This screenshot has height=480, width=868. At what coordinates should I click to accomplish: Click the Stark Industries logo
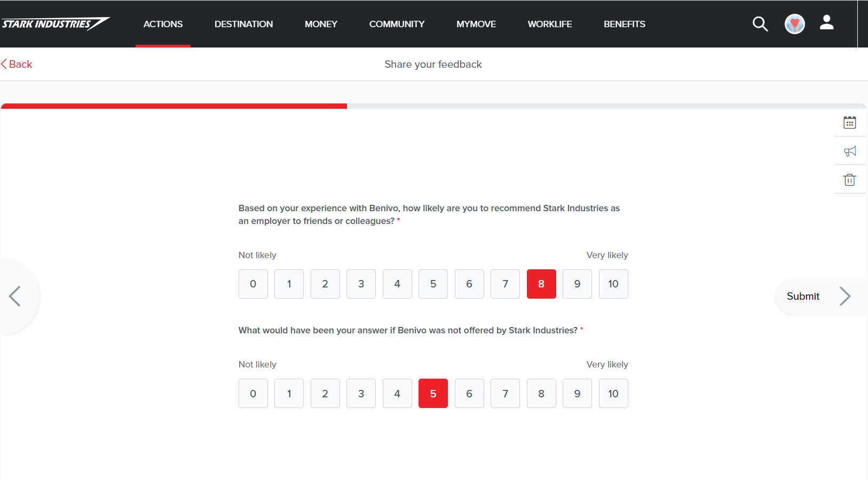point(56,24)
